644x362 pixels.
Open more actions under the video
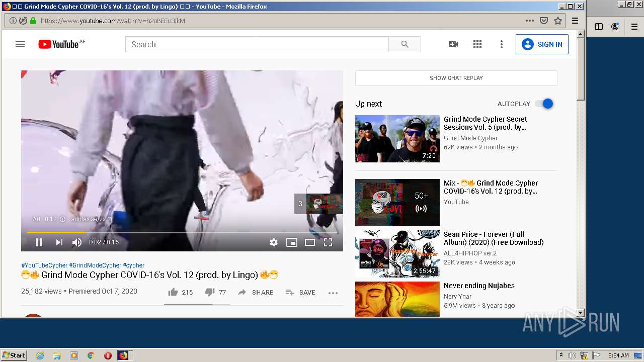(x=333, y=293)
